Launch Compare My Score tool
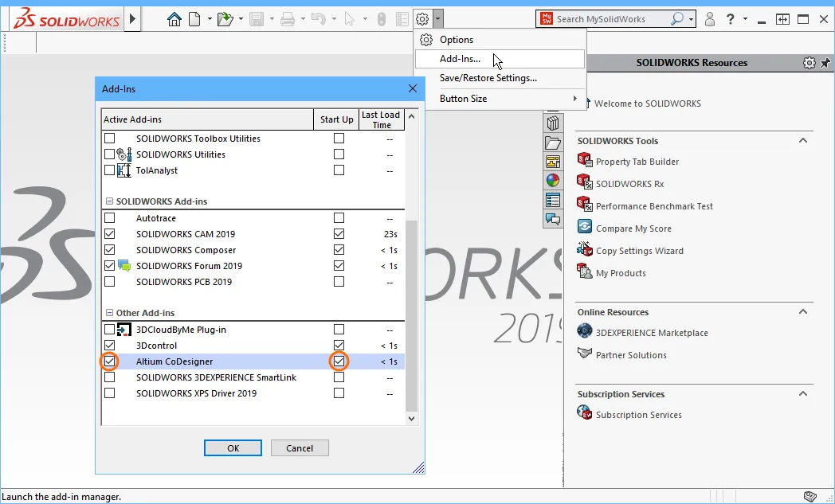Screen dimensions: 835x504 click(633, 229)
